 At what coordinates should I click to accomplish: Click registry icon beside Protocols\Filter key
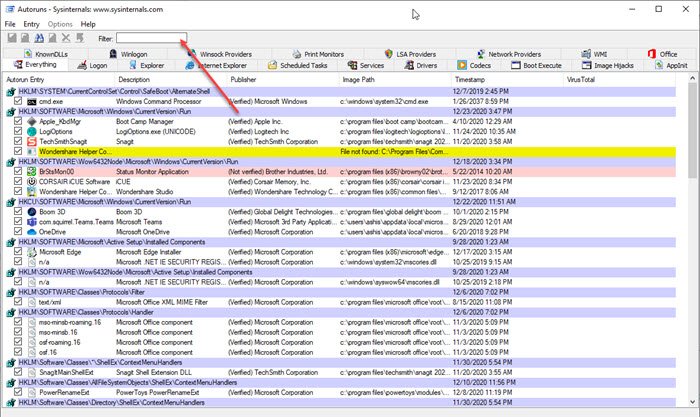tap(11, 292)
